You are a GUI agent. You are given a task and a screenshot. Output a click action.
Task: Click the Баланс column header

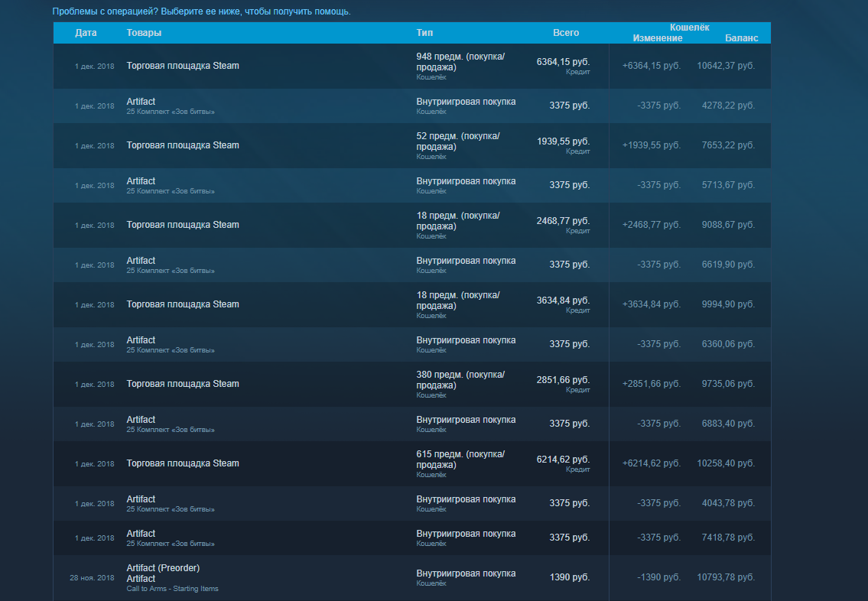741,38
